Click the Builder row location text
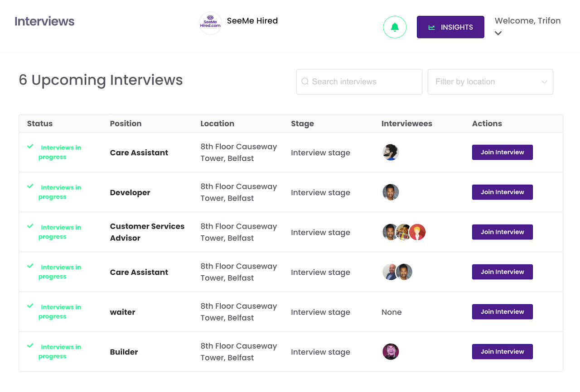The height and width of the screenshot is (392, 580). click(x=239, y=352)
